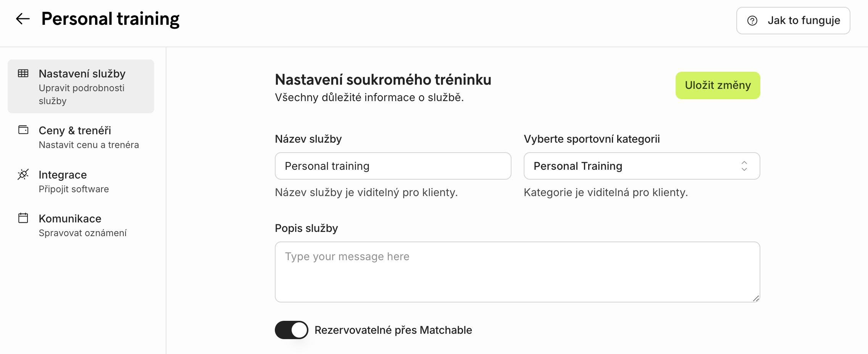Click the Komunikace calendar icon

tap(23, 218)
